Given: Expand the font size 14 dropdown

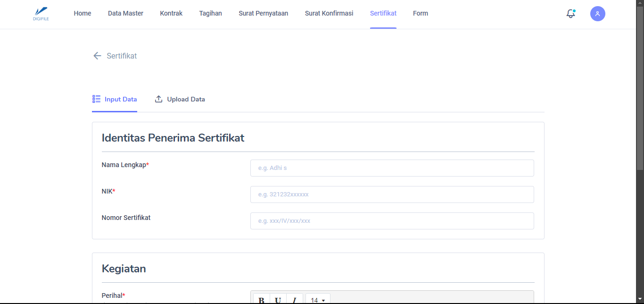Looking at the screenshot, I should pos(318,299).
